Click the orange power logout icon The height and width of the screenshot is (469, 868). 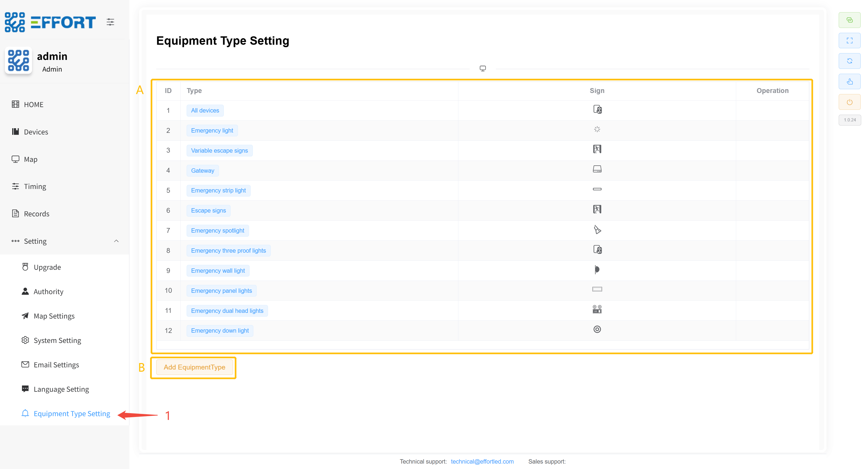point(849,102)
